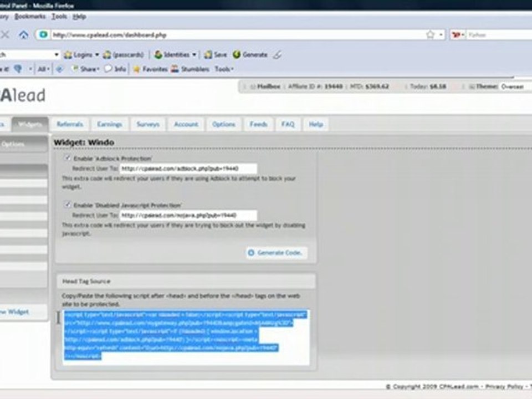Viewport: 532px width, 399px height.
Task: Toggle Enable Adblock Protection checkbox
Action: coord(68,158)
